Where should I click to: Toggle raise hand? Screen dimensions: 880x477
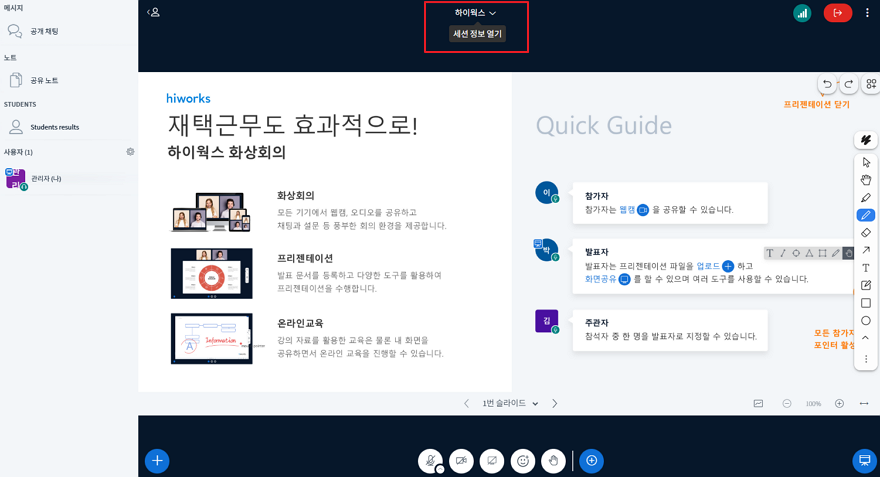click(553, 460)
